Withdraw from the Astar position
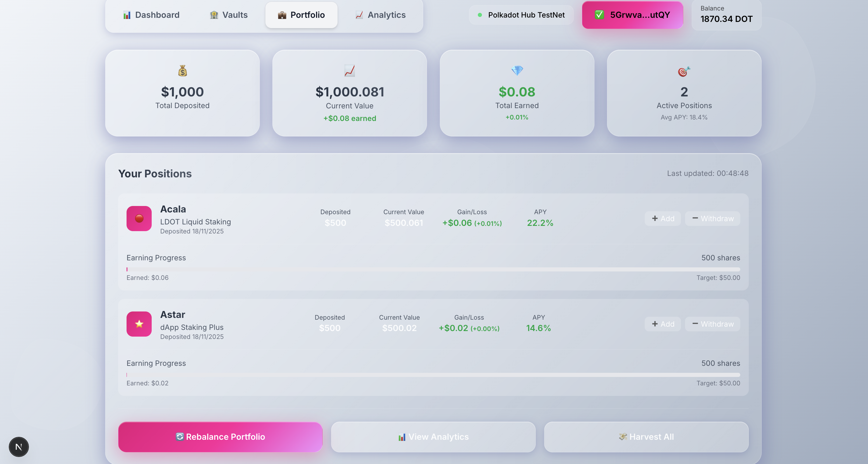868x464 pixels. [712, 324]
